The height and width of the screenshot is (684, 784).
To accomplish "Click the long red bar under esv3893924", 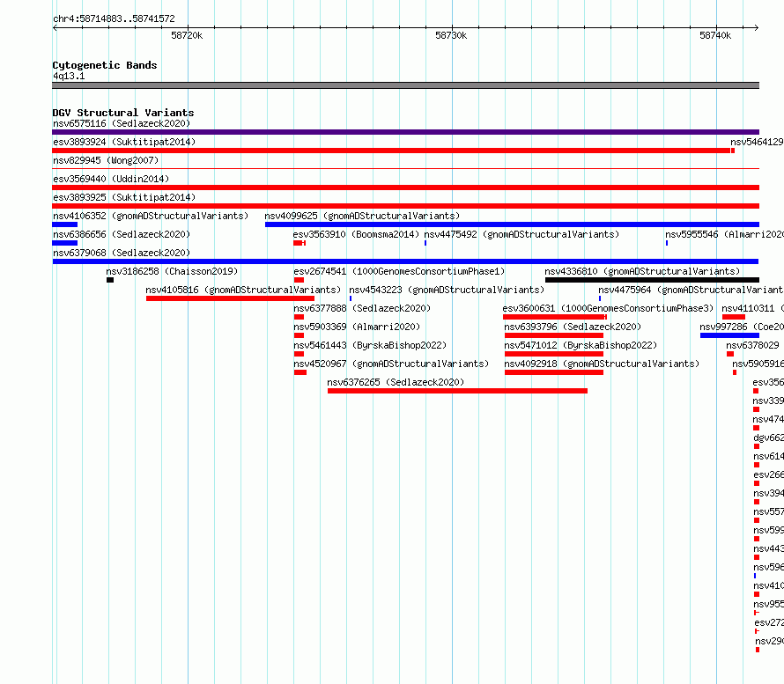I will click(391, 151).
